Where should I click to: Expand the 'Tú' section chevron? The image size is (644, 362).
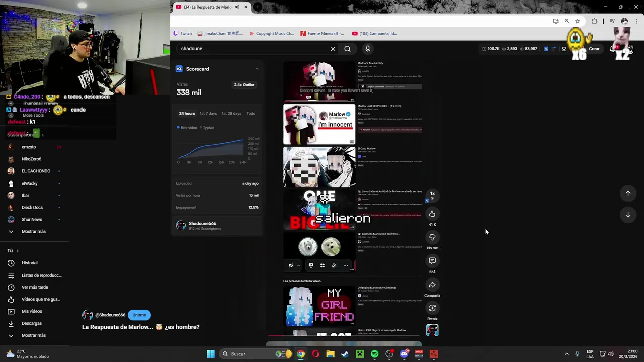17,251
